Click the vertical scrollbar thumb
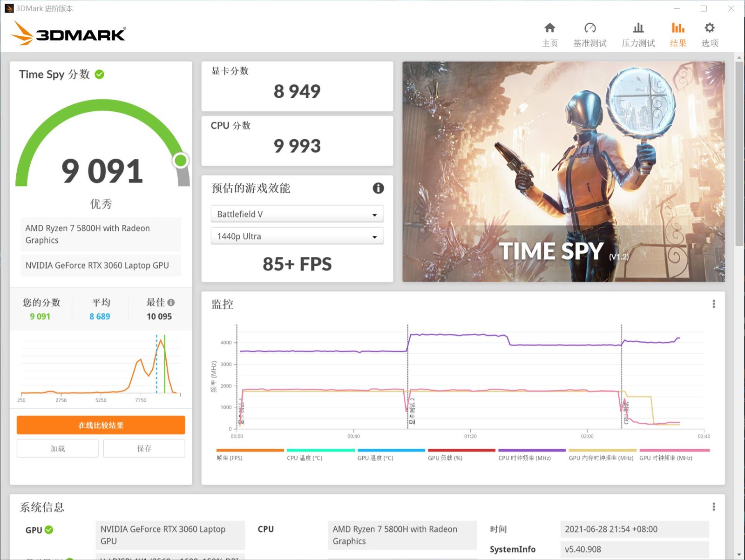745x560 pixels. [739, 154]
